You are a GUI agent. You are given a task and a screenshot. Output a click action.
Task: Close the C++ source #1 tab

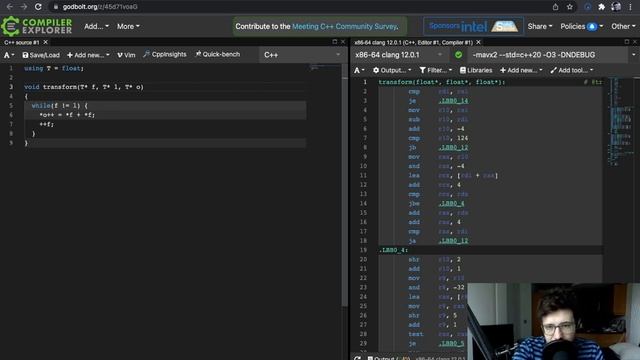46,42
